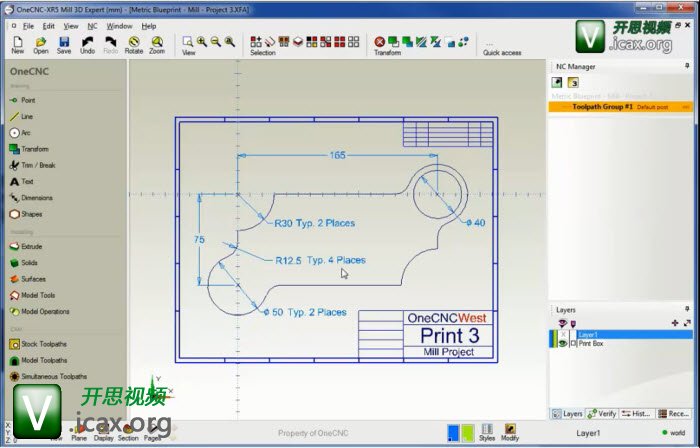This screenshot has height=448, width=700.
Task: Zoom out using the minus magnifier icon
Action: pos(216,42)
